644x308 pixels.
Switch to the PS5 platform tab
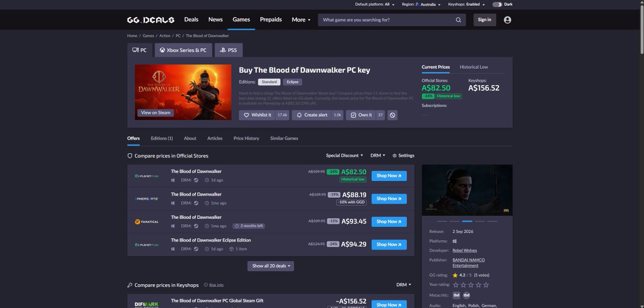point(229,50)
